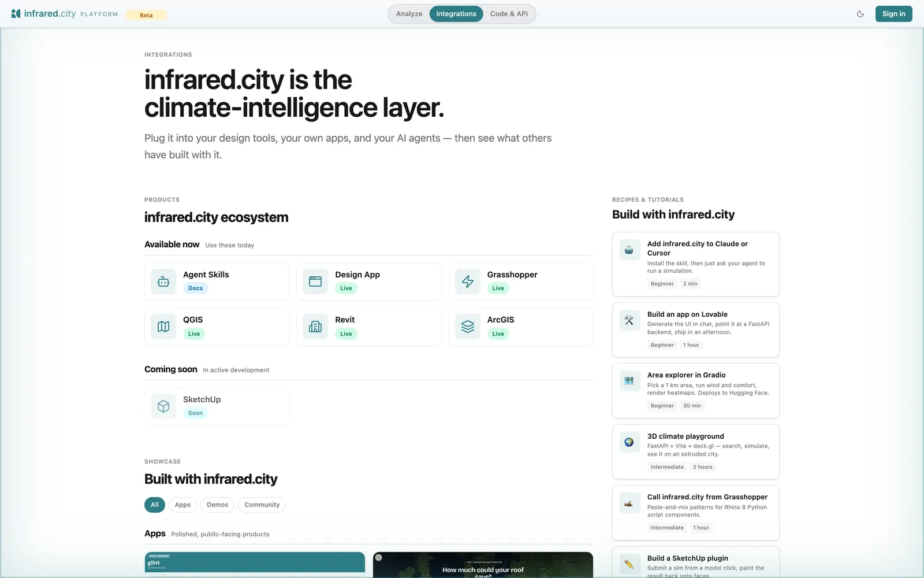Toggle dark mode moon icon
Image resolution: width=924 pixels, height=578 pixels.
point(860,14)
